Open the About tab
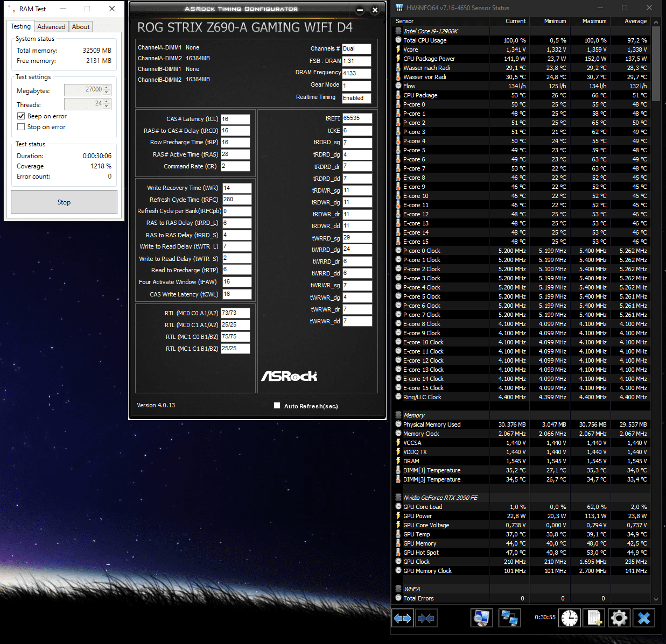The width and height of the screenshot is (666, 644). 81,27
